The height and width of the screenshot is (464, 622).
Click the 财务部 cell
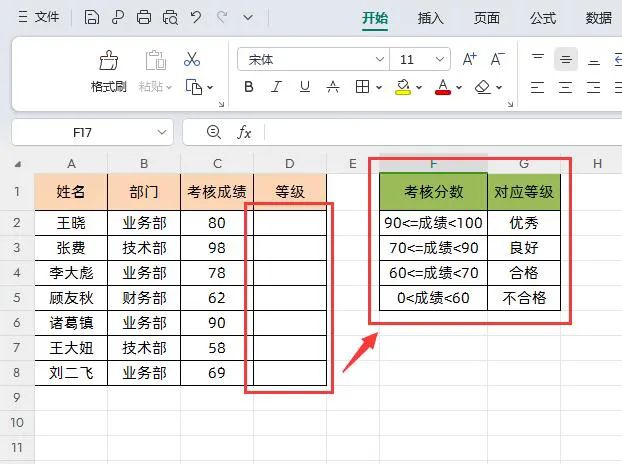(x=144, y=298)
